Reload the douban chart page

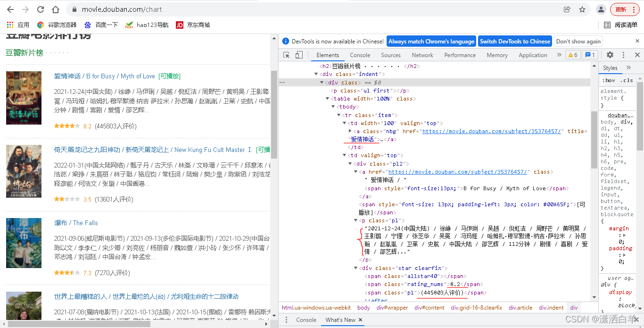pyautogui.click(x=41, y=9)
